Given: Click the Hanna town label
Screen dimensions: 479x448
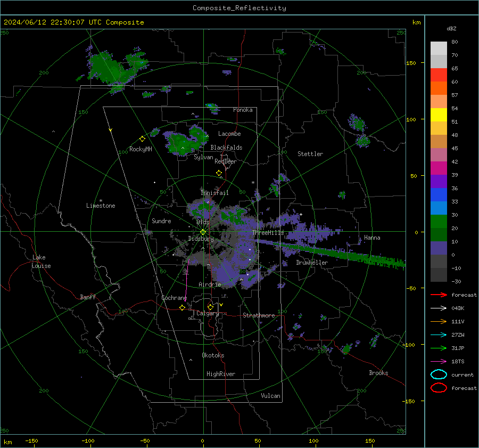Looking at the screenshot, I should 372,238.
